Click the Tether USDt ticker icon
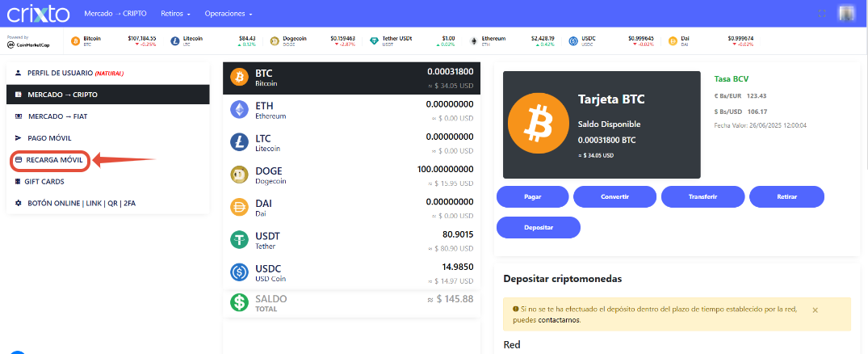 (374, 41)
